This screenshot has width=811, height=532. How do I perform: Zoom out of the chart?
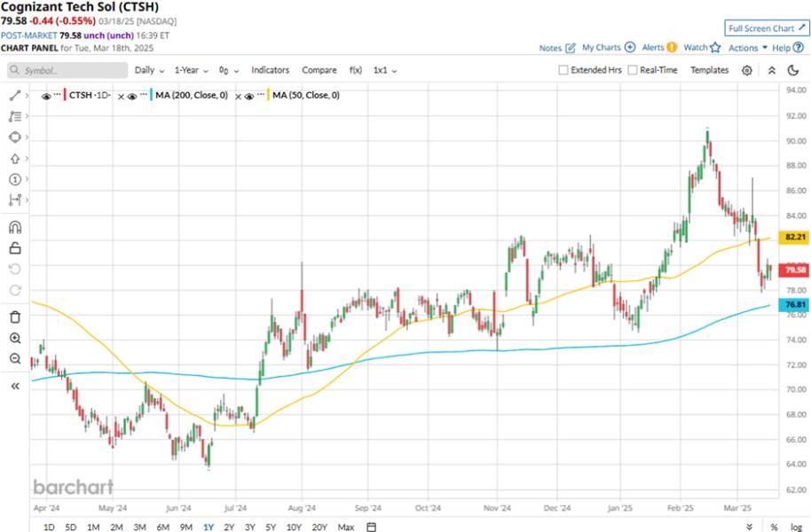(15, 358)
